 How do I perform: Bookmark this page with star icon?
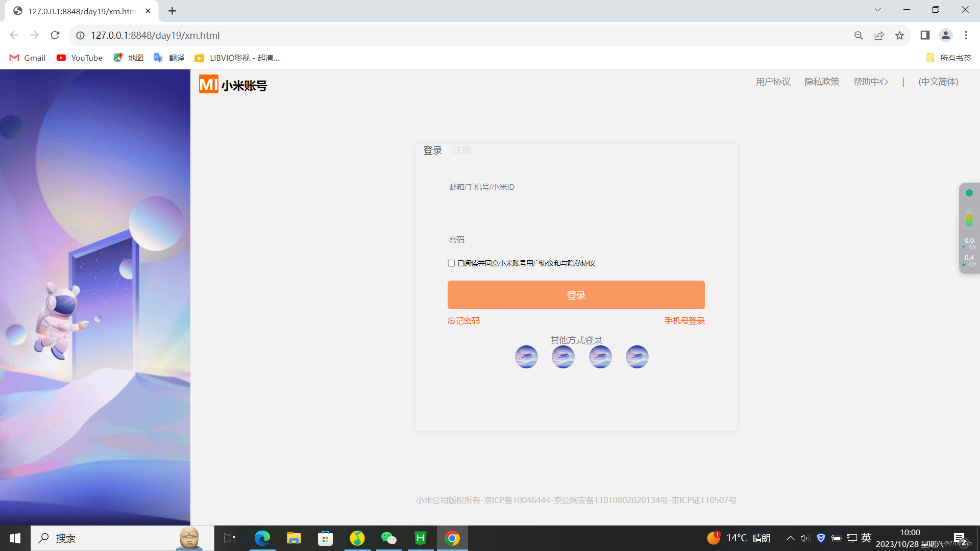point(899,35)
